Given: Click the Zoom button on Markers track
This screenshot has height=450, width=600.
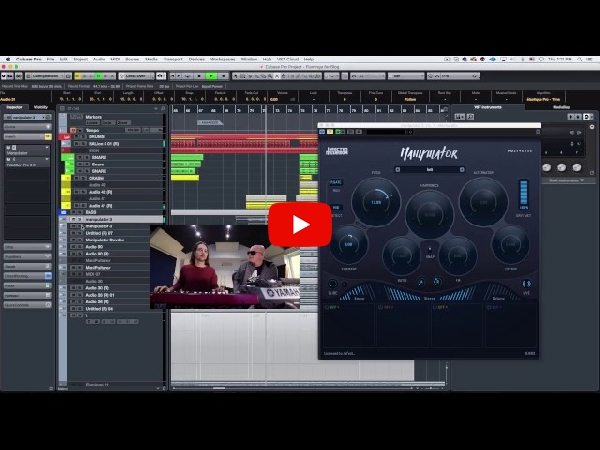Looking at the screenshot, I should point(122,122).
